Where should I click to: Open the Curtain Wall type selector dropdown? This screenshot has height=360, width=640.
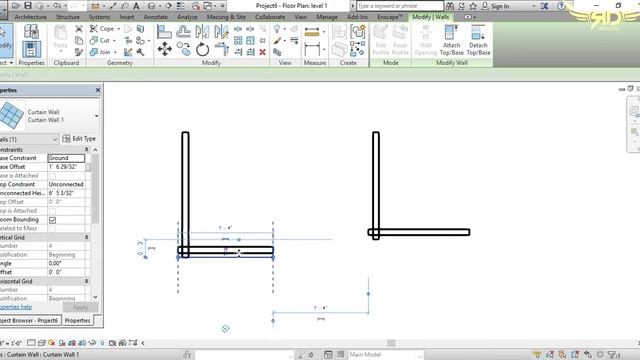[x=96, y=116]
